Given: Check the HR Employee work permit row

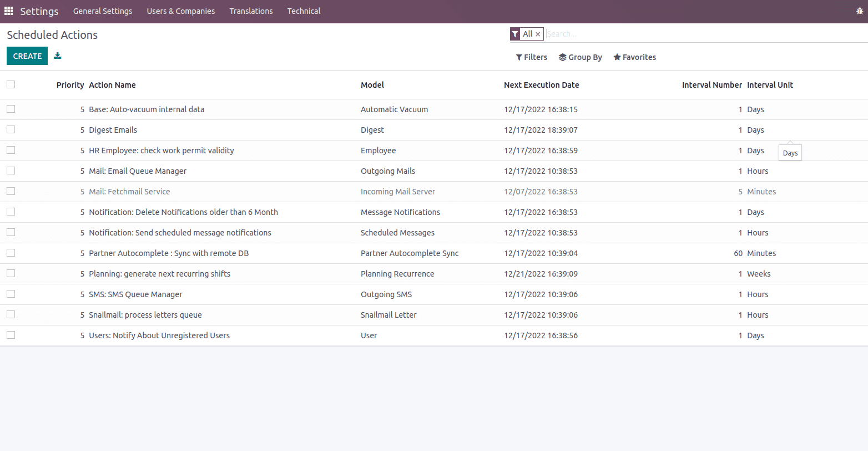Looking at the screenshot, I should (x=11, y=150).
